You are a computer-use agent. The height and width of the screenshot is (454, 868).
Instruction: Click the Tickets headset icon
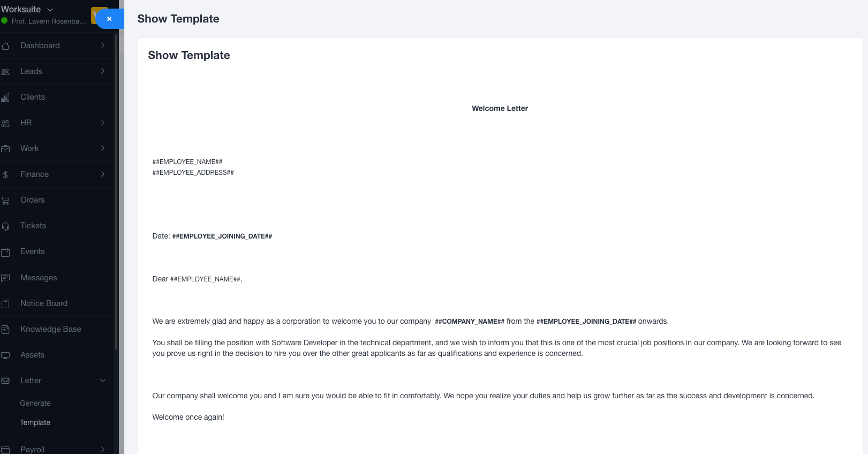5,226
